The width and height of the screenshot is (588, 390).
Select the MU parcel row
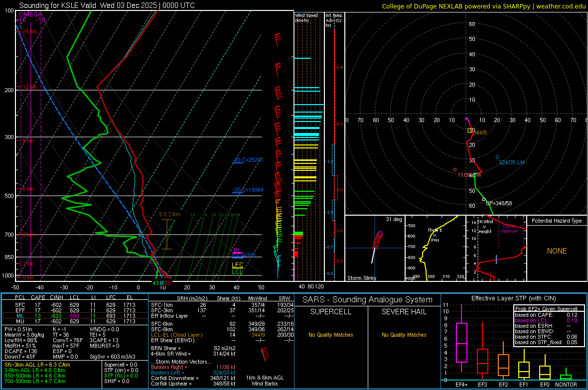[x=75, y=321]
